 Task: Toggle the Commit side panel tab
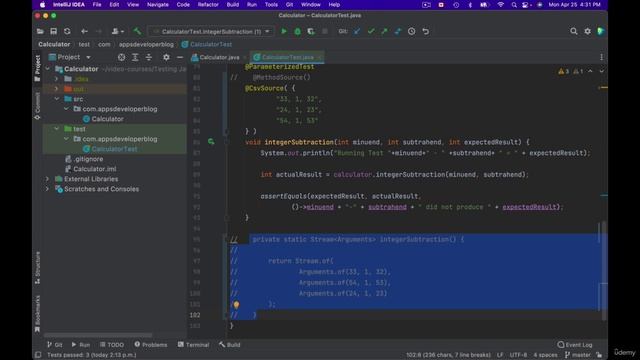point(38,106)
